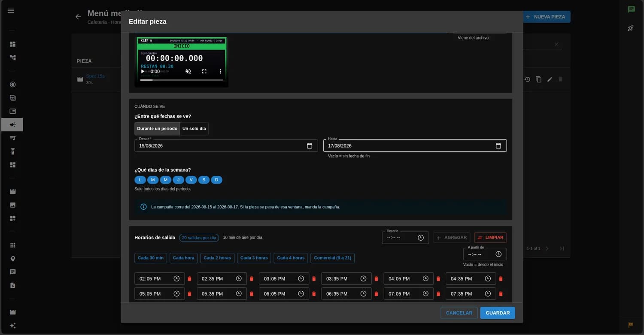Toggle the V (Friday) day chip
Viewport: 644px width, 335px height.
[191, 180]
